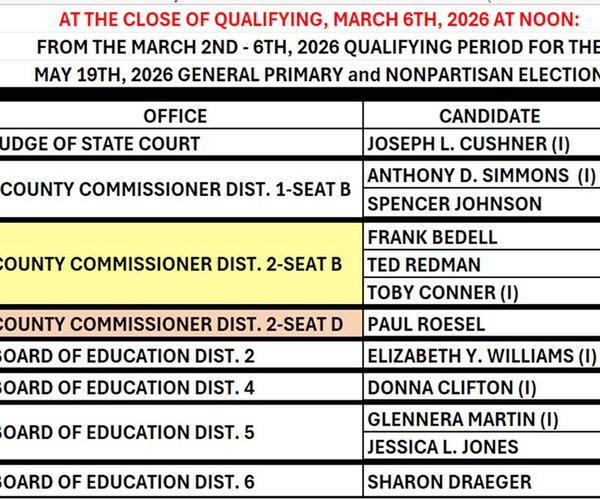
Task: Select the Ted Redman cell
Action: pos(425,265)
